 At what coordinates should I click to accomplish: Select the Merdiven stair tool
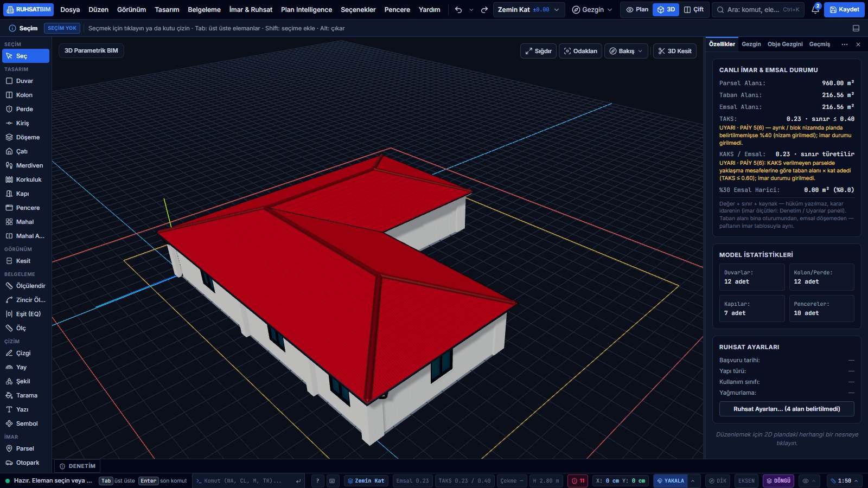tap(25, 165)
